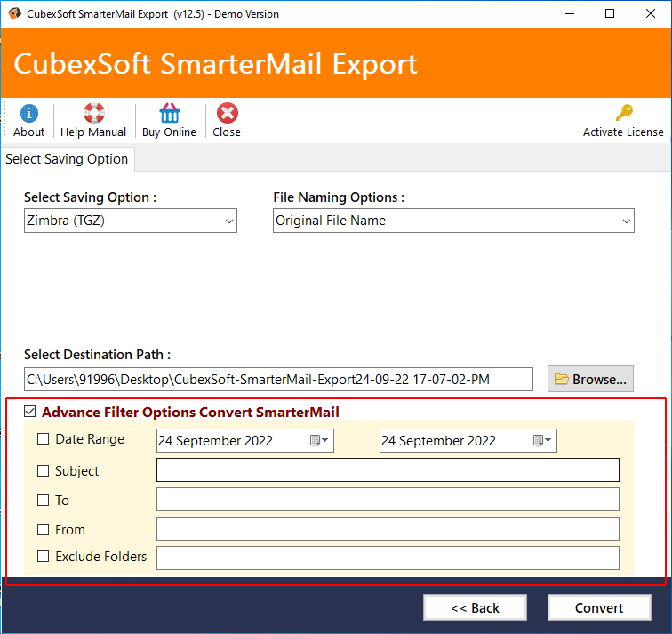Screen dimensions: 672x634
Task: Focus the To filter text field
Action: [x=388, y=500]
